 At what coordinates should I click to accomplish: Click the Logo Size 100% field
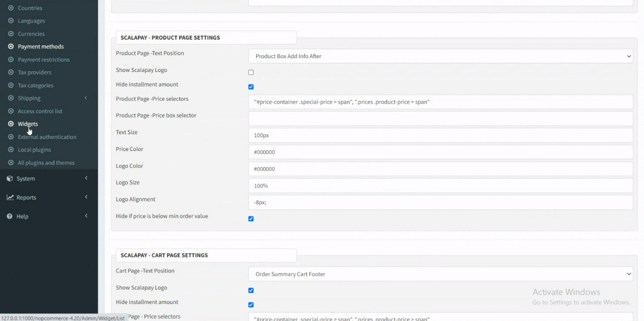(440, 186)
